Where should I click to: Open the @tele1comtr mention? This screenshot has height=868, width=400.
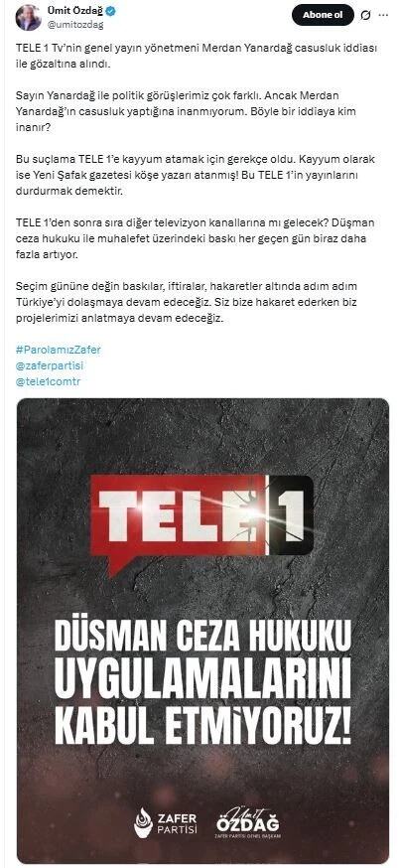(48, 382)
